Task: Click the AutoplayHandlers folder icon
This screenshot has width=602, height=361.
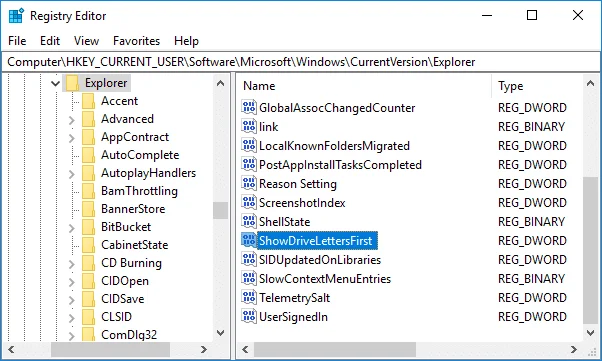Action: [88, 173]
